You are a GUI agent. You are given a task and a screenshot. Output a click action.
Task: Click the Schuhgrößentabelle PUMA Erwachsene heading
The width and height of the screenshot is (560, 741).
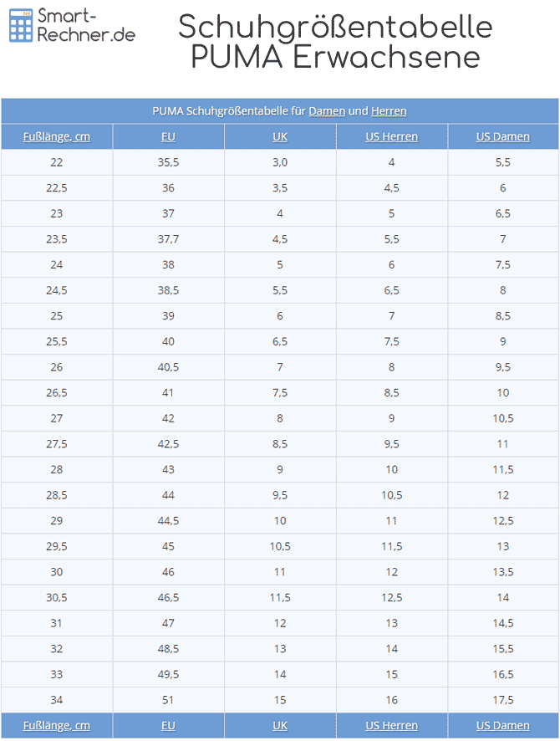pyautogui.click(x=335, y=41)
